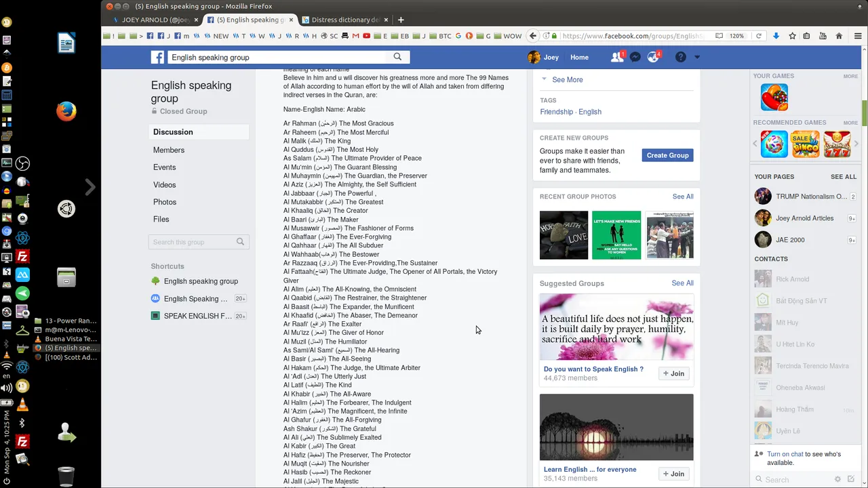Click the Firefox reload button
868x488 pixels.
point(759,36)
